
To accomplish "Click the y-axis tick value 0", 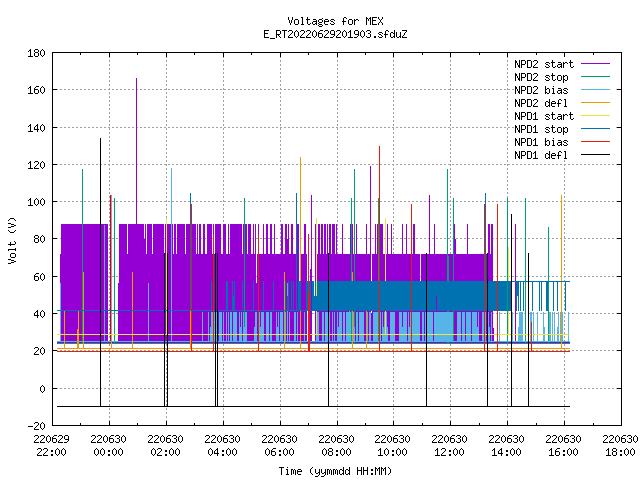I will coord(42,389).
